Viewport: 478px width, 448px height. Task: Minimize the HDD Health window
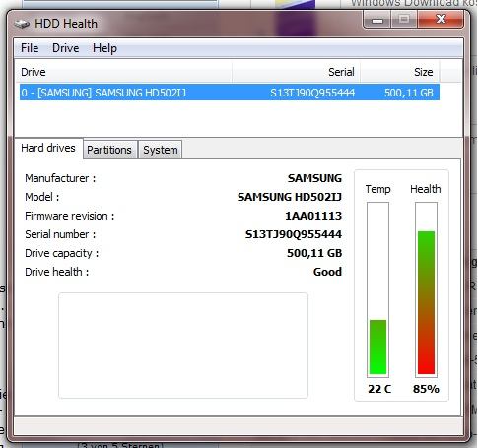coord(377,20)
